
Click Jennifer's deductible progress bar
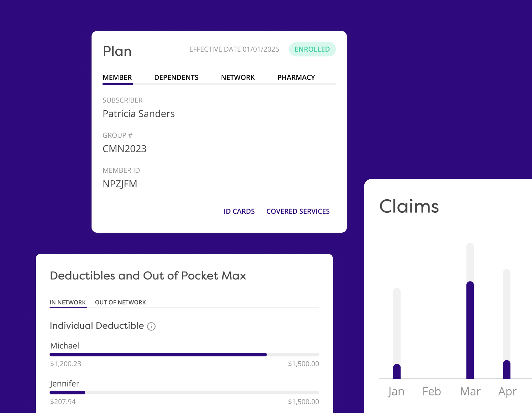tap(184, 392)
